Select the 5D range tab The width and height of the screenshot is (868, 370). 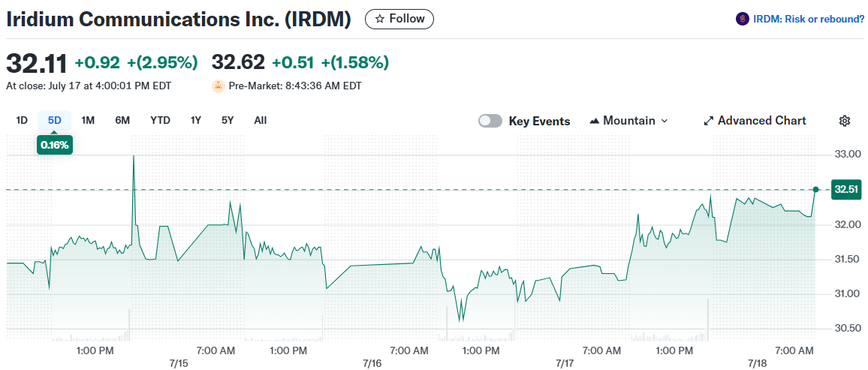(54, 120)
